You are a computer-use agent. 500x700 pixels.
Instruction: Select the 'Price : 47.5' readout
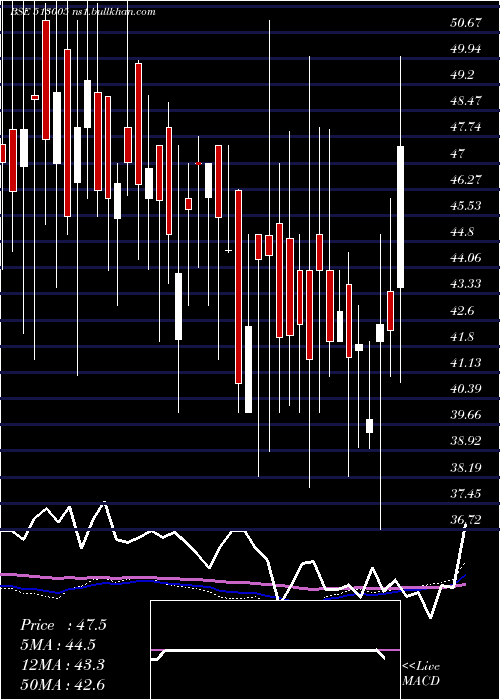(x=63, y=625)
